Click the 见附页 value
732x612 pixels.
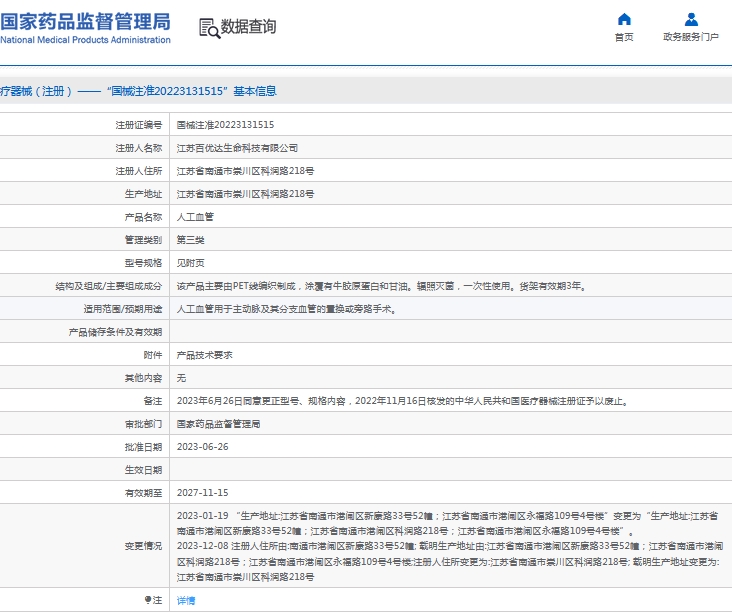pos(190,263)
